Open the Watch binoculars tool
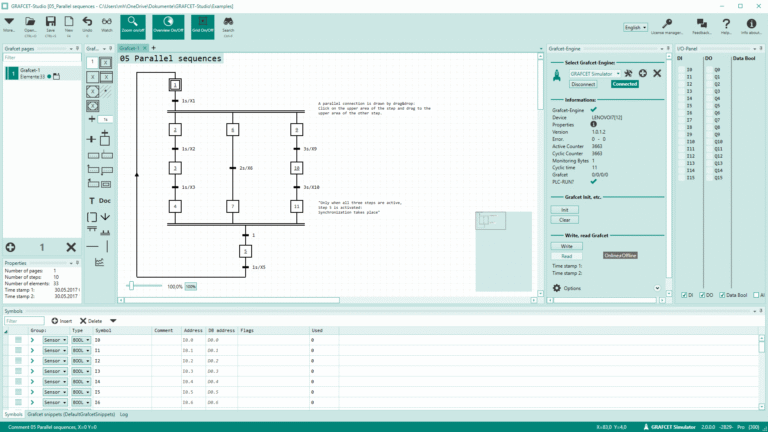 click(x=107, y=21)
